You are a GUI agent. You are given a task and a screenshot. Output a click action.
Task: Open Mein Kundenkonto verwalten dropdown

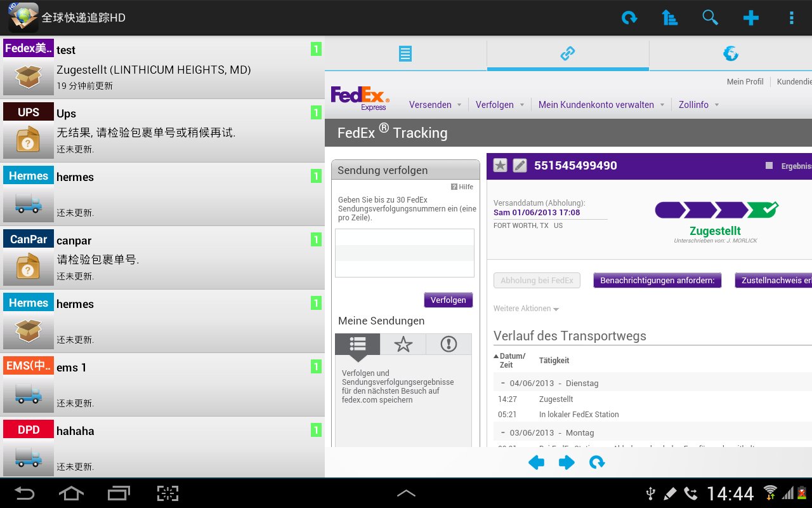601,105
